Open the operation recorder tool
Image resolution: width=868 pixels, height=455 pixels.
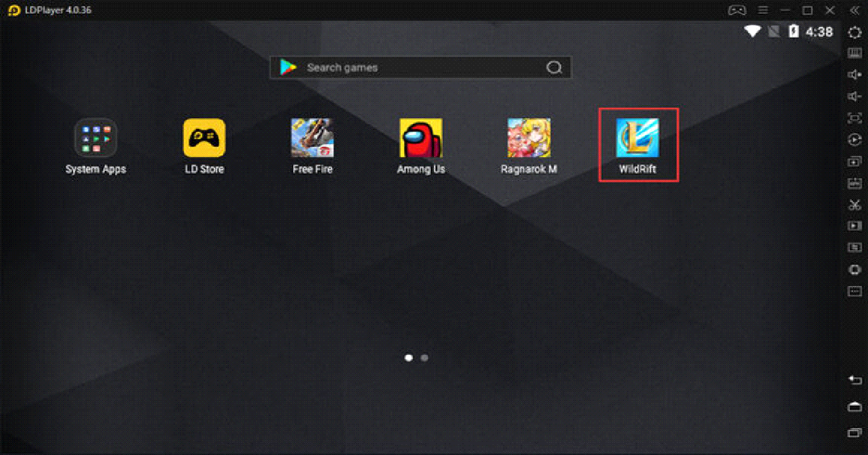(855, 140)
